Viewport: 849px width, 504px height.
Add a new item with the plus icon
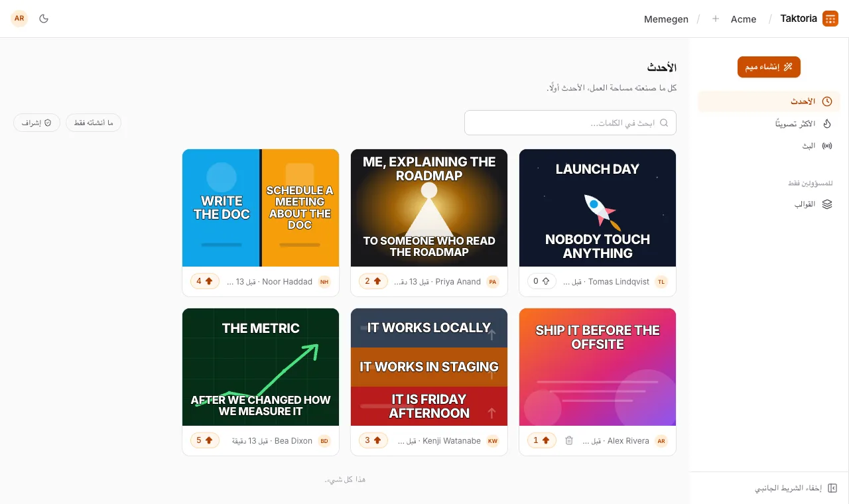click(715, 19)
